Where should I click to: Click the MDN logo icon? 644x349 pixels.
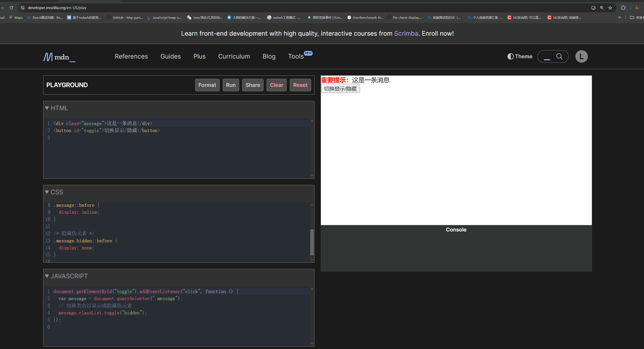pyautogui.click(x=48, y=57)
